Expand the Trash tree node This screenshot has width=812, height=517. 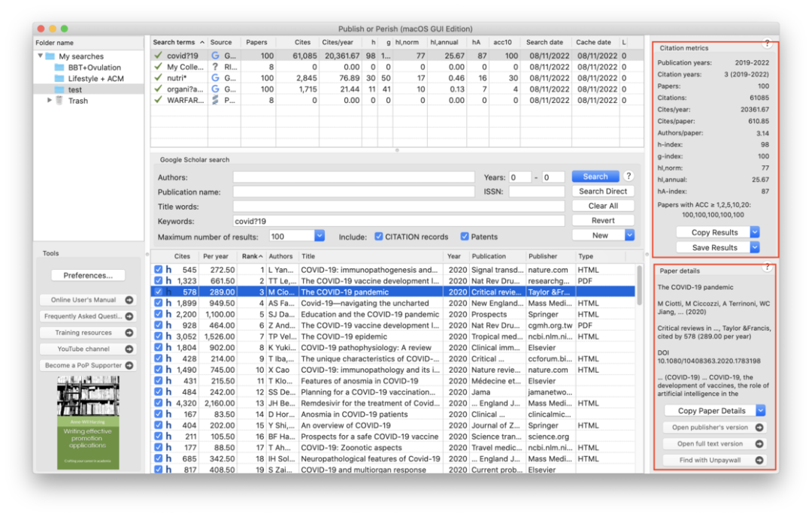coord(50,101)
